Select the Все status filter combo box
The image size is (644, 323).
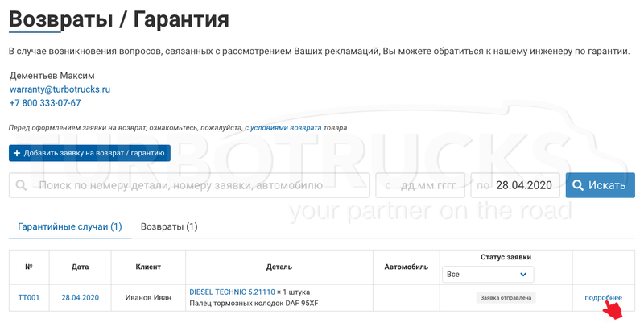(488, 275)
